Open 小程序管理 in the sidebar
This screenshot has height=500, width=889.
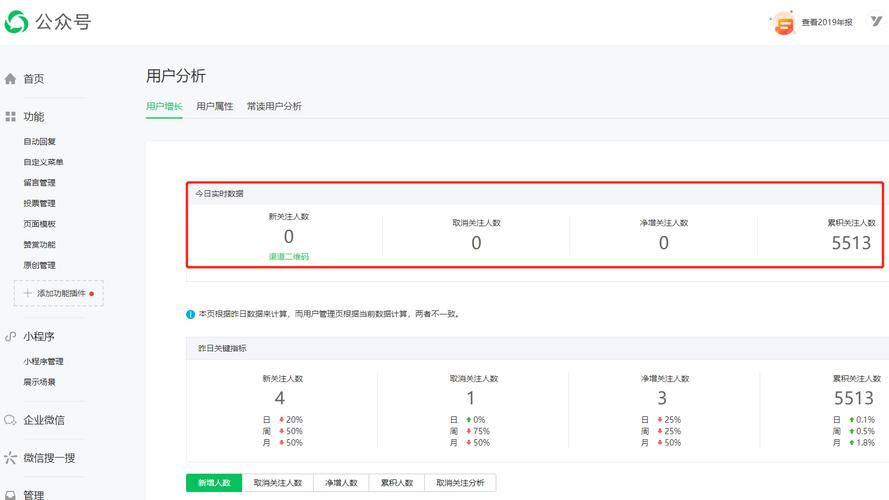(x=44, y=361)
